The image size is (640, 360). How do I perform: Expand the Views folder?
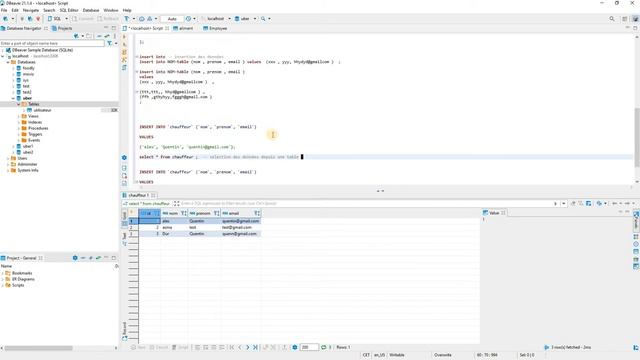click(19, 116)
